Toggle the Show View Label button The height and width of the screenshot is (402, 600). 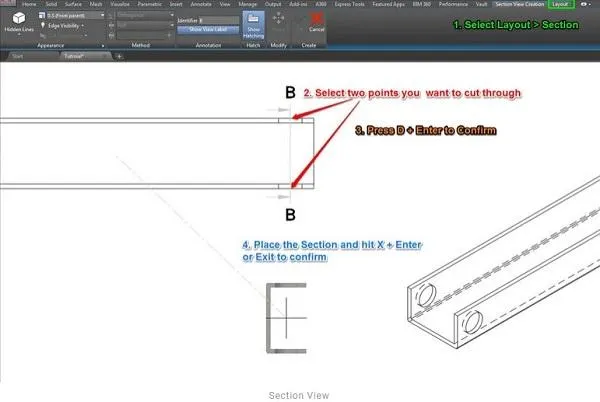click(206, 30)
